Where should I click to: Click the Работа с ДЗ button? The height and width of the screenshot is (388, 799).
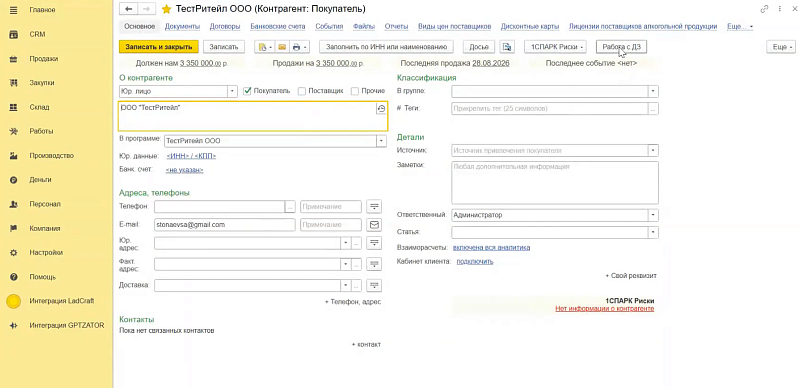(x=622, y=47)
